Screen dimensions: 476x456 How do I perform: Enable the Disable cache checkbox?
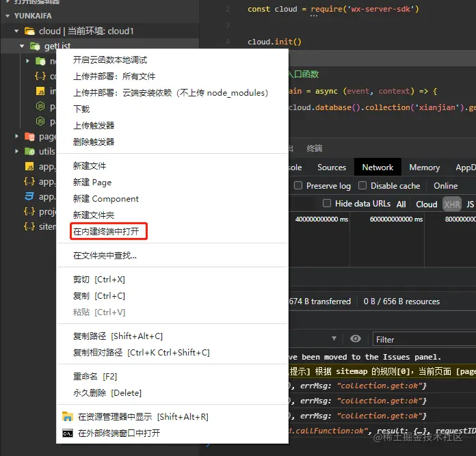coord(362,185)
